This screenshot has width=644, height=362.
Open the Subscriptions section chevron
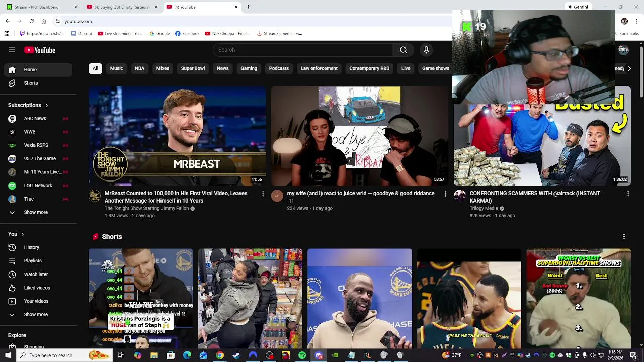[x=46, y=106]
